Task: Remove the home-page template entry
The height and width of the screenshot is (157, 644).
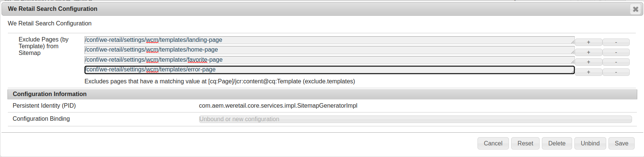Action: point(616,52)
